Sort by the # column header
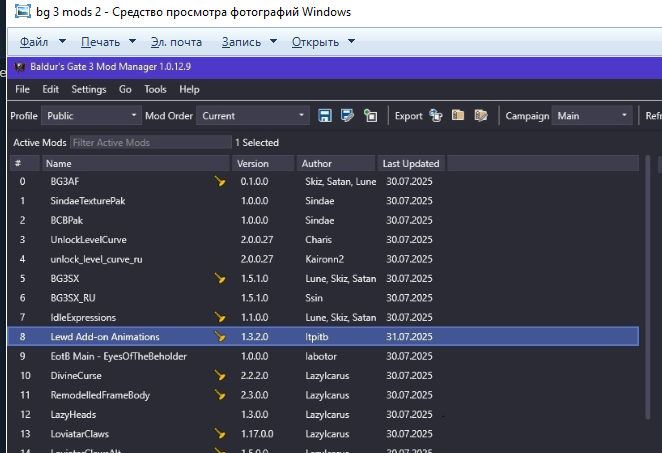The height and width of the screenshot is (453, 662). coord(24,163)
